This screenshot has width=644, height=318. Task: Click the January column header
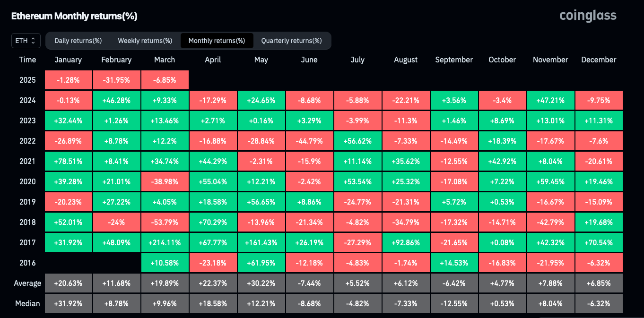coord(68,60)
